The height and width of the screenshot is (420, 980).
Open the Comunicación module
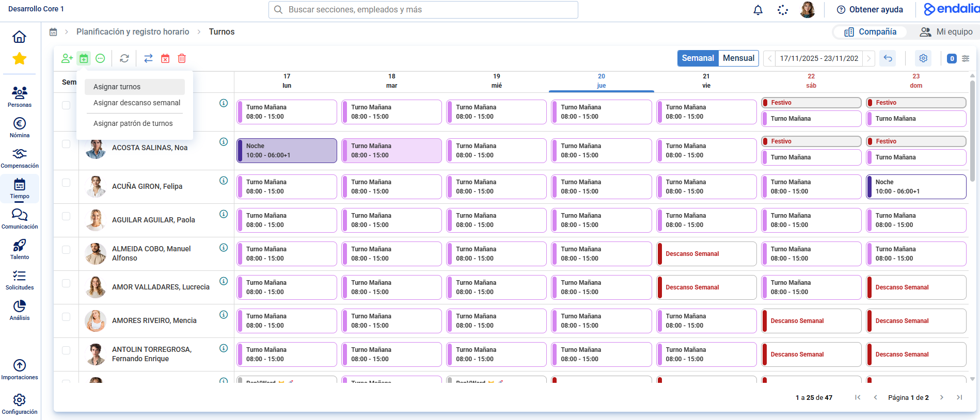20,218
